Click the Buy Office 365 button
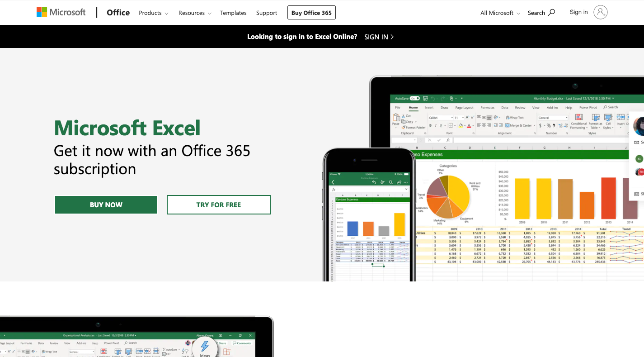This screenshot has height=357, width=644. click(x=311, y=13)
